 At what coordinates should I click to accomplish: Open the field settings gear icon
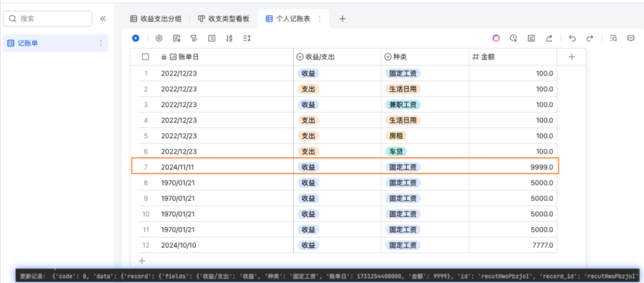[159, 38]
